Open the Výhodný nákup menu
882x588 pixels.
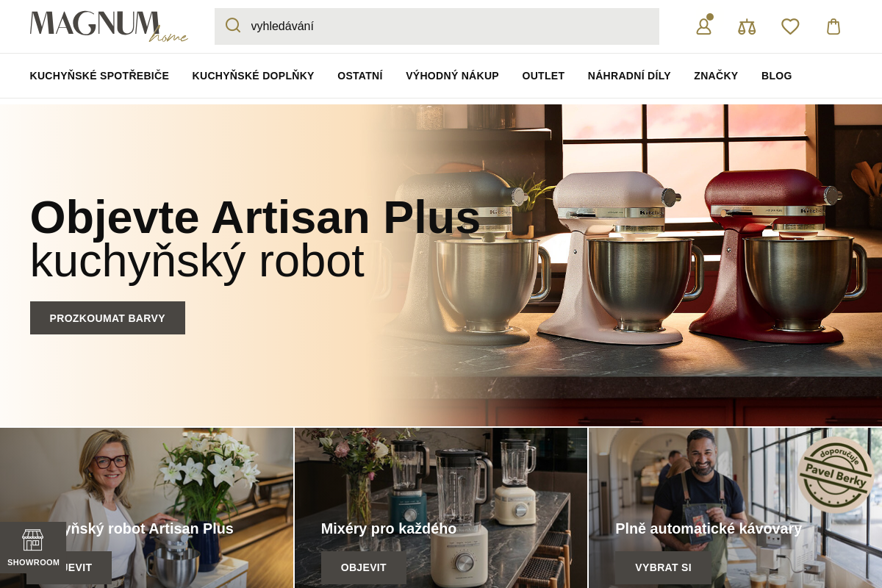pyautogui.click(x=452, y=76)
